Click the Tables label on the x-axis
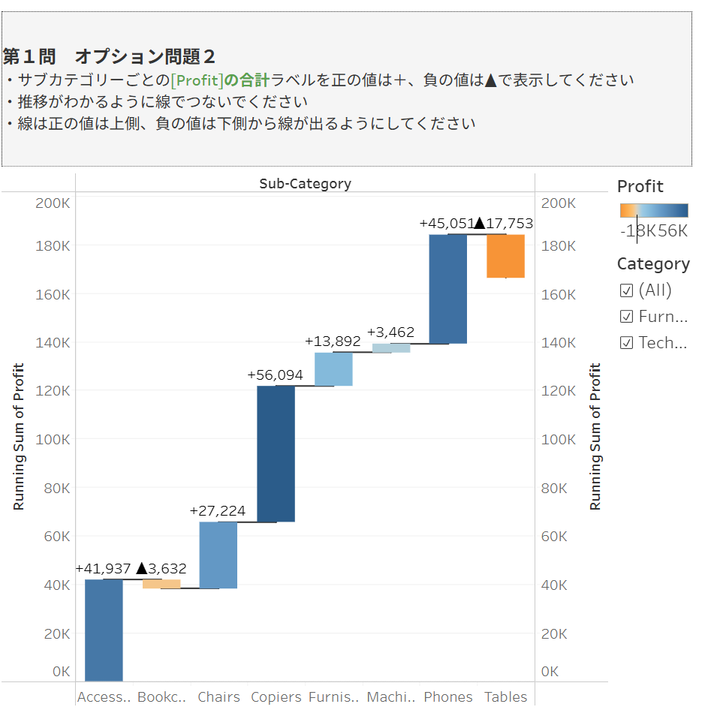This screenshot has height=728, width=702. click(x=505, y=697)
